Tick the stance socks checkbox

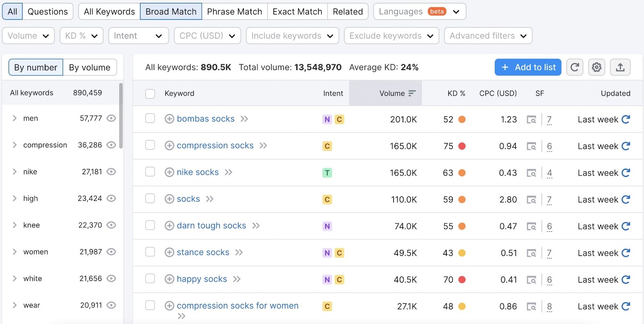pos(150,252)
